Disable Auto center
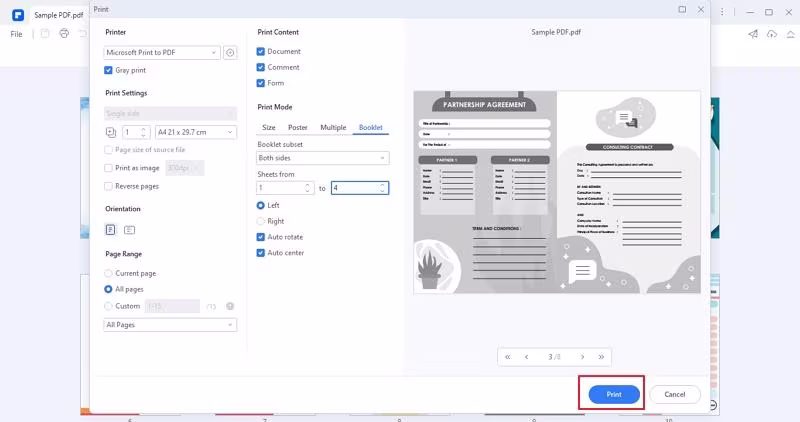800x422 pixels. pyautogui.click(x=261, y=253)
